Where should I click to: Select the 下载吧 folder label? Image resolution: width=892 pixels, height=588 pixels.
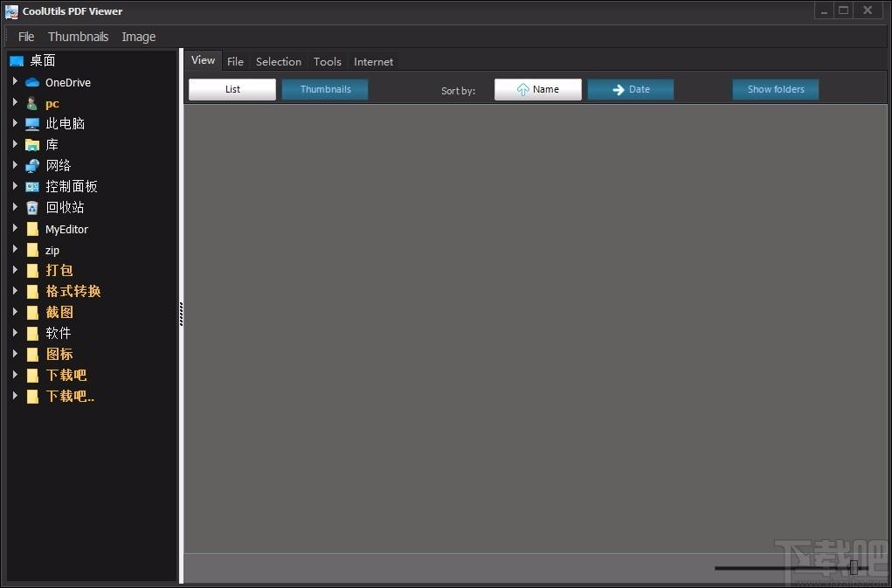[x=66, y=375]
